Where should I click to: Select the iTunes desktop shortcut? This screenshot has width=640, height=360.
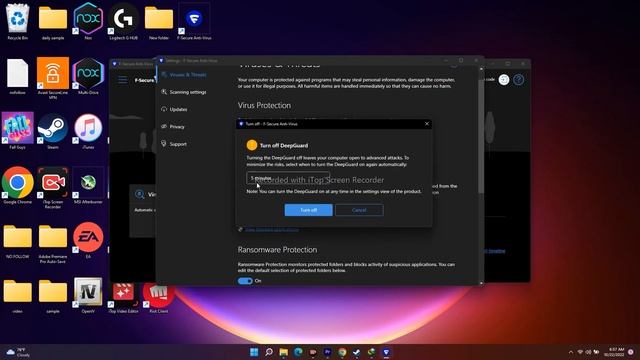tap(88, 131)
